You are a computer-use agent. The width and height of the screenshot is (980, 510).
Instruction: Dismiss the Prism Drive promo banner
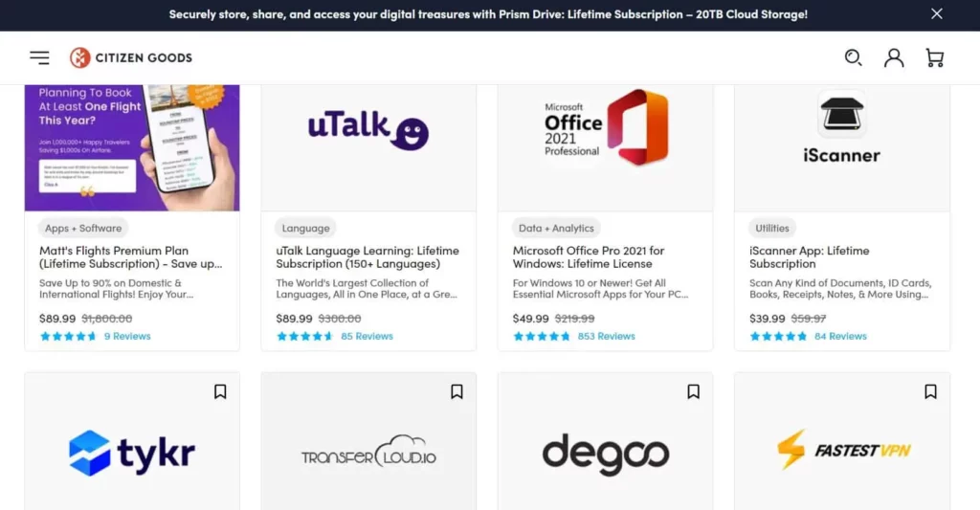pos(936,13)
